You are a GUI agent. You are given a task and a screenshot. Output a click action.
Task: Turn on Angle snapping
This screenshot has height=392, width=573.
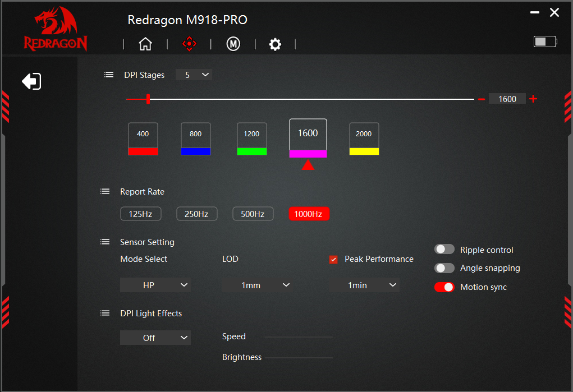coord(444,268)
